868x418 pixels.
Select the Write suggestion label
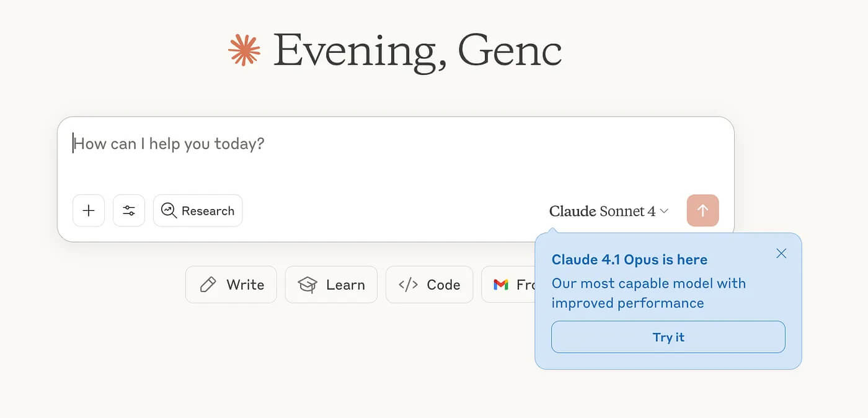pyautogui.click(x=246, y=285)
